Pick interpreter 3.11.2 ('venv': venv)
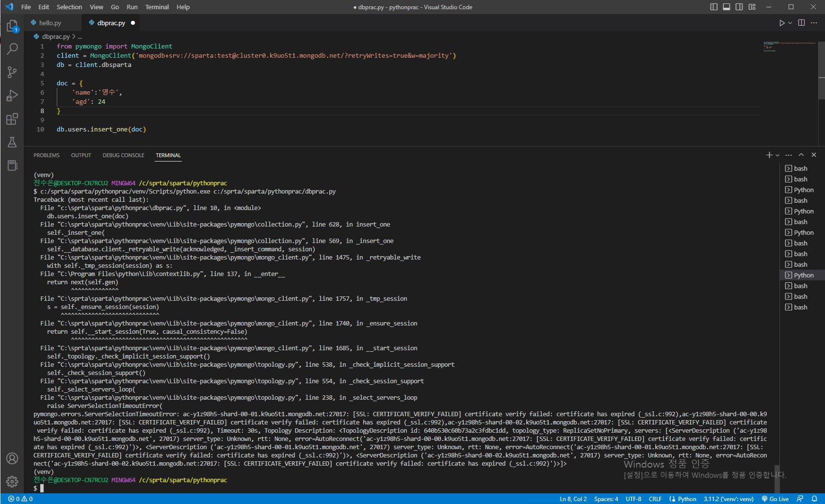Image resolution: width=825 pixels, height=504 pixels. coord(728,499)
